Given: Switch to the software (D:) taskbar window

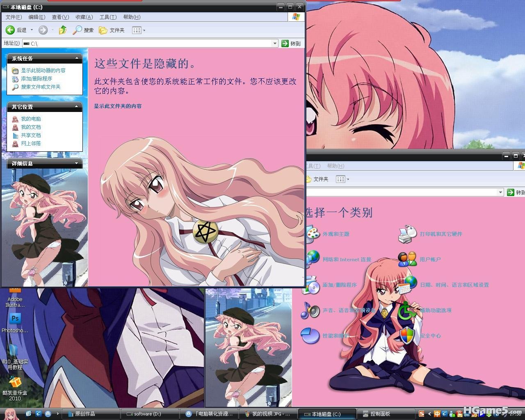Looking at the screenshot, I should 150,414.
